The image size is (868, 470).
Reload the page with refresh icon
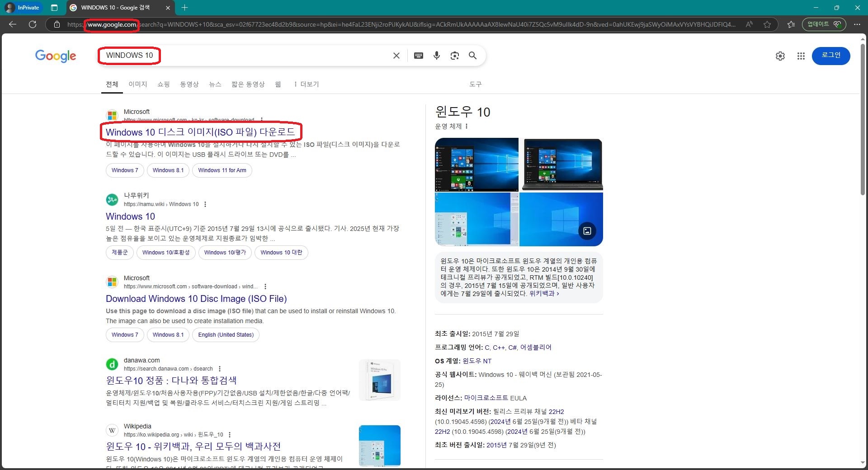(33, 24)
